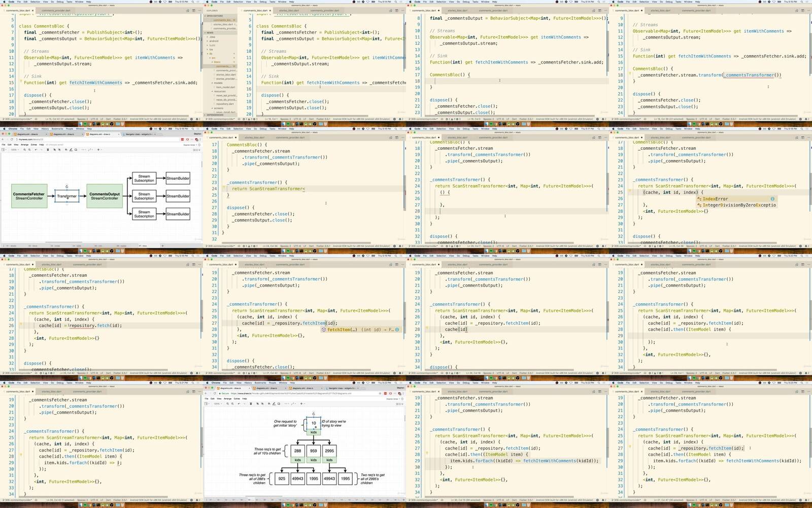Open view panels dropdown in kids tree diagram toolbar
The height and width of the screenshot is (508, 812).
pyautogui.click(x=207, y=403)
